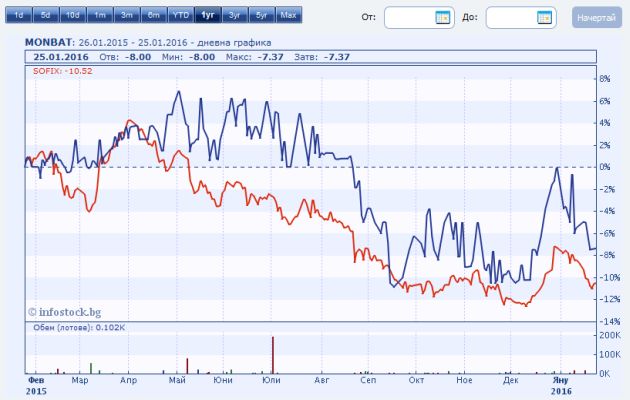Click the 'Отв: -8.00' open value
Screen dimensions: 630x400
pos(125,57)
